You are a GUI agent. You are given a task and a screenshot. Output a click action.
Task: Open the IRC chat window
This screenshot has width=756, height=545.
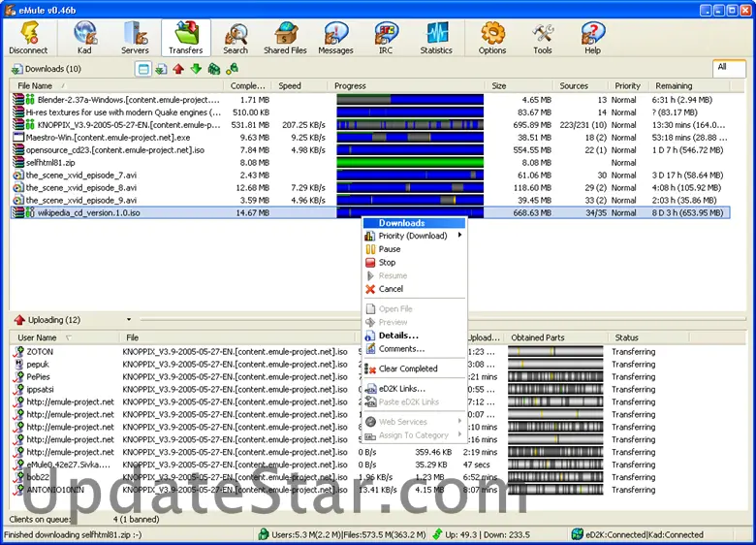[386, 38]
